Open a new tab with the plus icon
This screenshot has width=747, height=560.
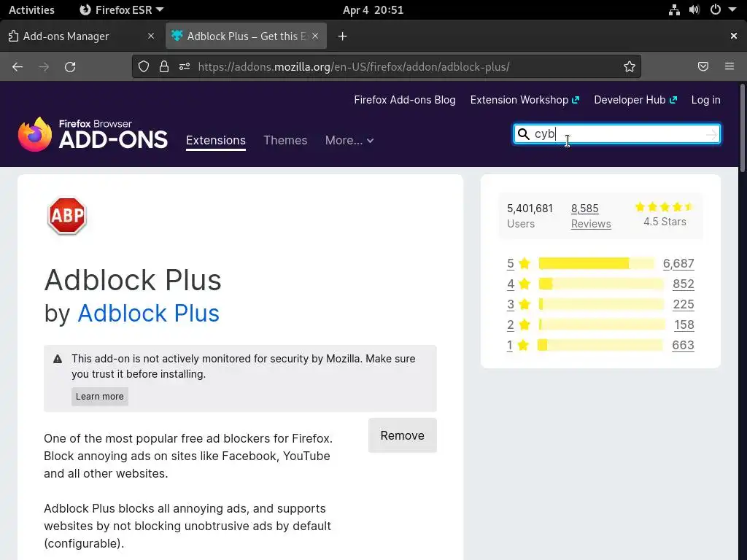click(343, 36)
